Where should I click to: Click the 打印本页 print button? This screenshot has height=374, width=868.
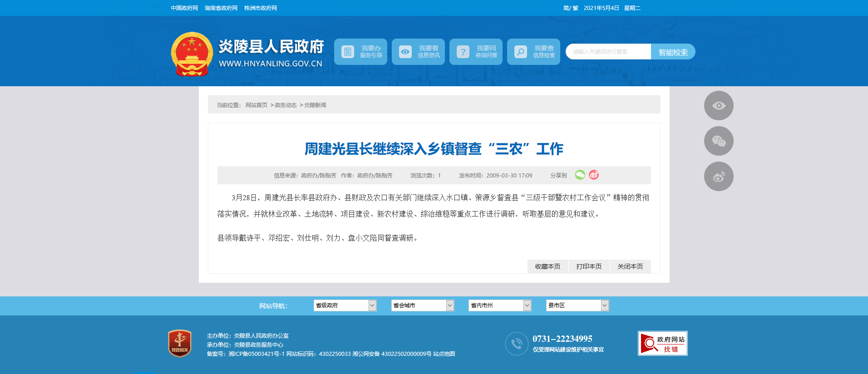pos(589,266)
